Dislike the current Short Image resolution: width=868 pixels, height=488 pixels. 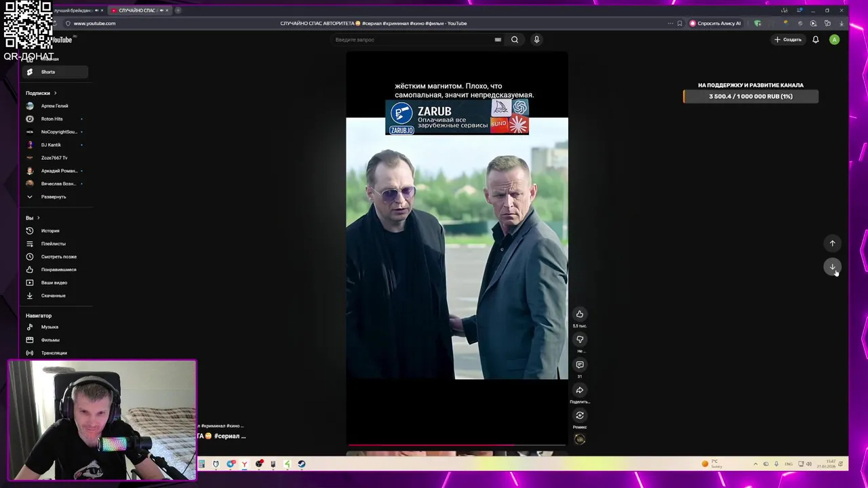pyautogui.click(x=580, y=340)
